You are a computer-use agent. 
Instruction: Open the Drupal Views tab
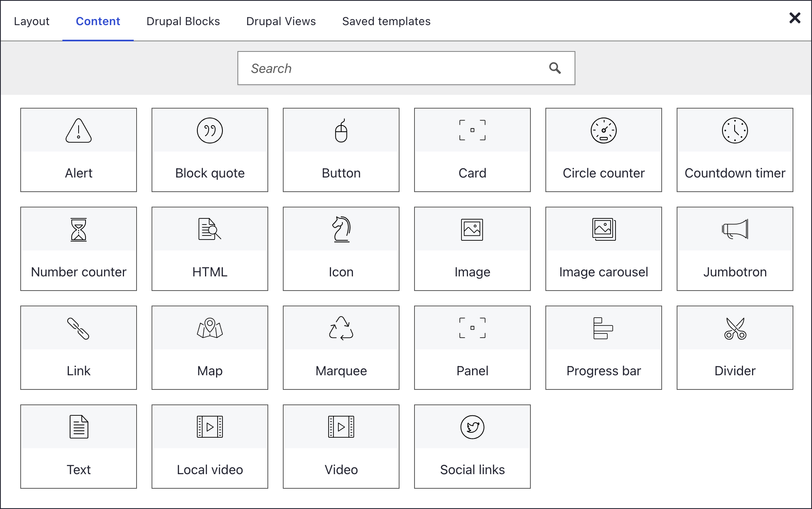[281, 21]
